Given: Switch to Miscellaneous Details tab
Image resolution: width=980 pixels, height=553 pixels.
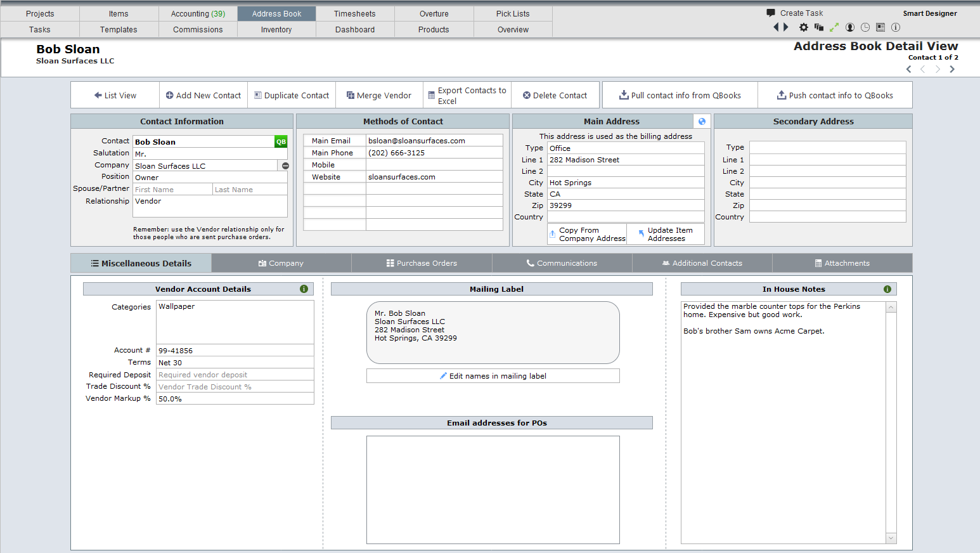Looking at the screenshot, I should point(141,263).
